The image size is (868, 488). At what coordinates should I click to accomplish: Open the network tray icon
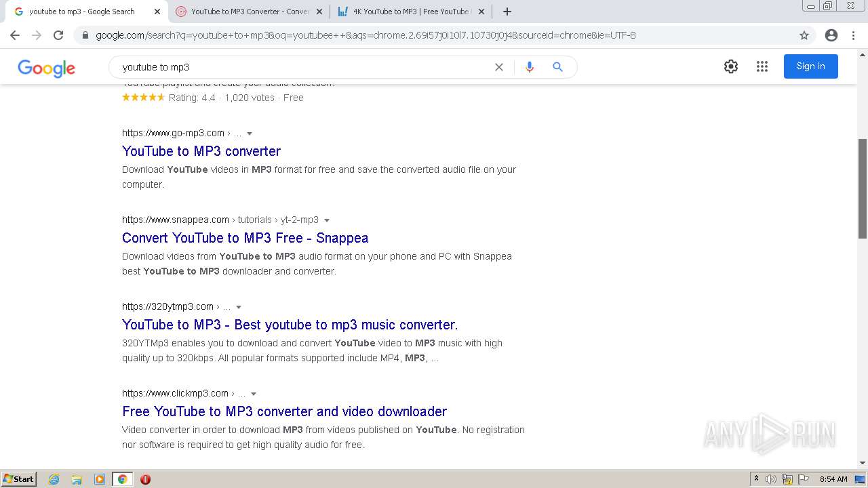point(787,479)
